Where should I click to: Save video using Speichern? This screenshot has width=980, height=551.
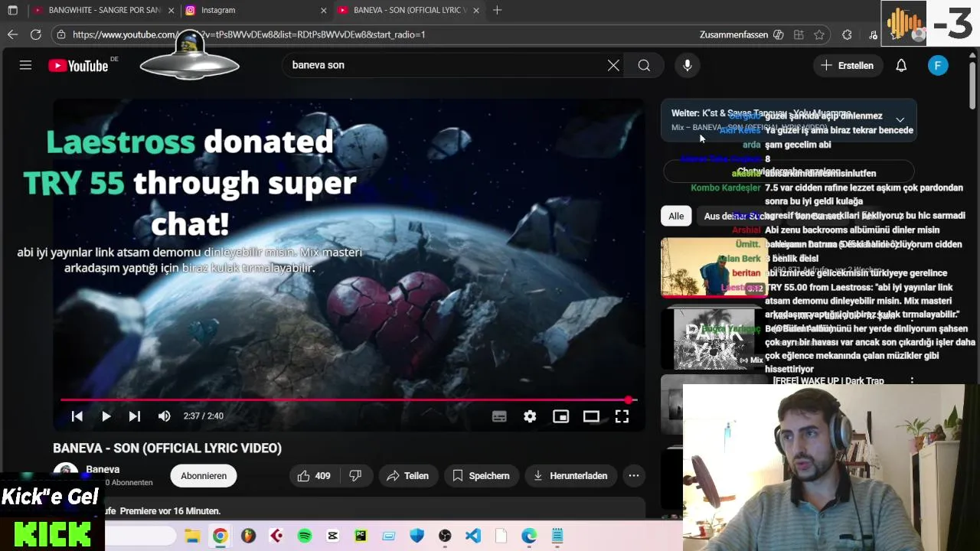click(481, 475)
